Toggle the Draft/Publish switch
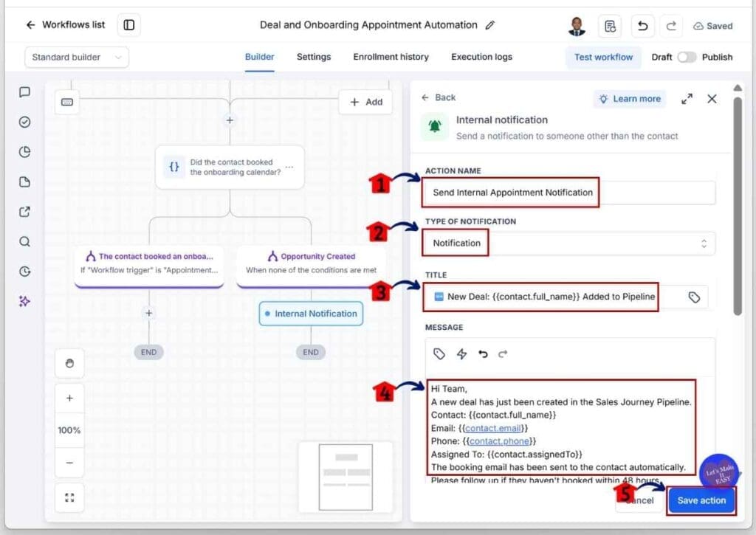The width and height of the screenshot is (756, 535). coord(687,57)
